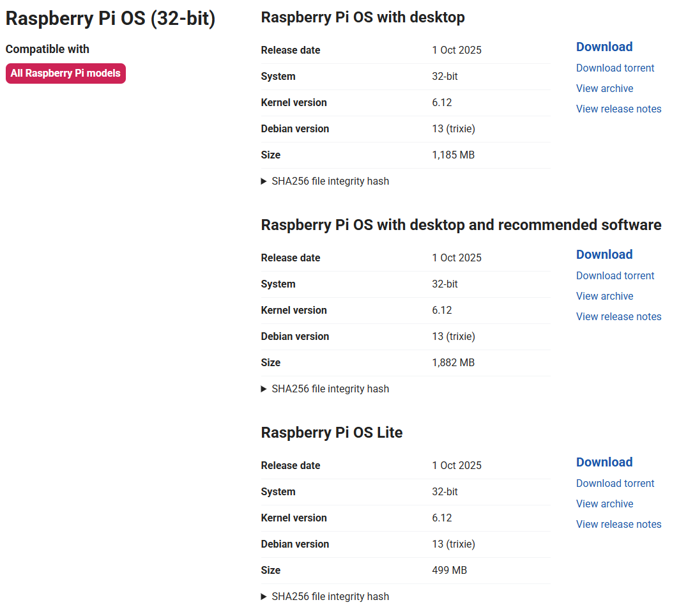
Task: Read release notes for Raspberry Pi OS Lite
Action: tap(619, 524)
